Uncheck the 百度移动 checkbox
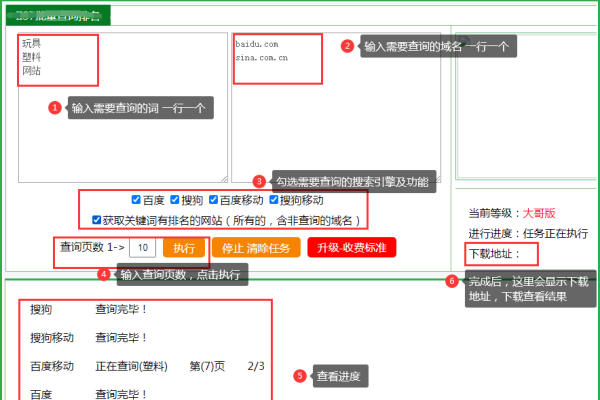This screenshot has height=400, width=600. pos(213,199)
